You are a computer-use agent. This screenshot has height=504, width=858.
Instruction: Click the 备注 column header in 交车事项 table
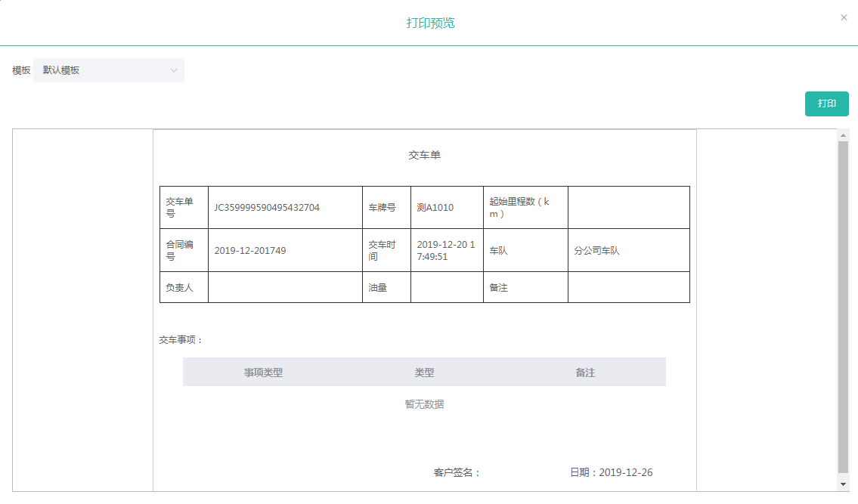(585, 373)
